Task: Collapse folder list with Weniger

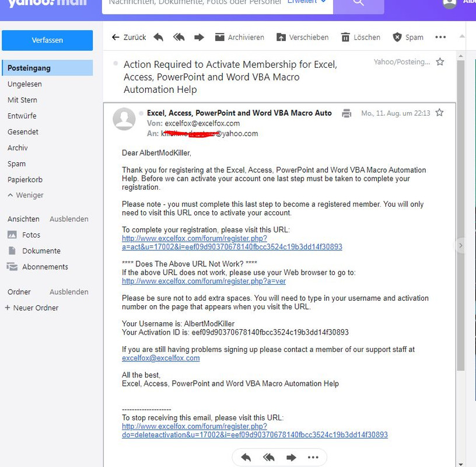Action: pos(26,195)
